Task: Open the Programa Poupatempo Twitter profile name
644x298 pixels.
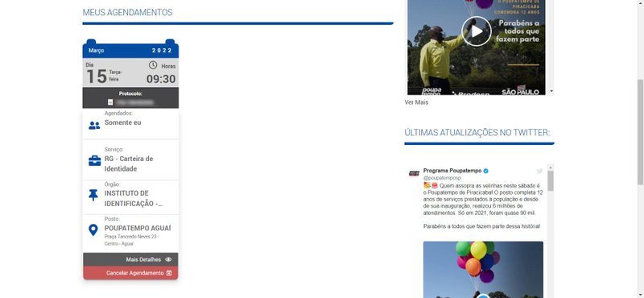Action: point(452,171)
